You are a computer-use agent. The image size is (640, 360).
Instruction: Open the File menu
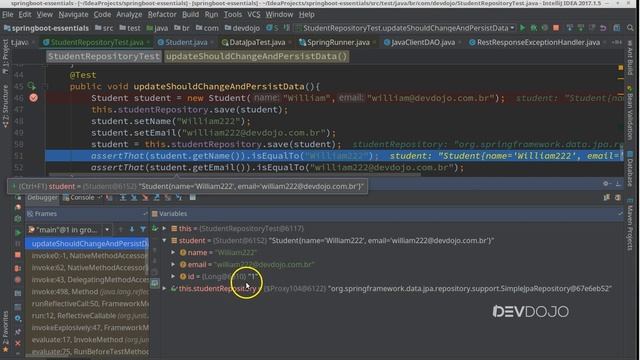pos(7,14)
